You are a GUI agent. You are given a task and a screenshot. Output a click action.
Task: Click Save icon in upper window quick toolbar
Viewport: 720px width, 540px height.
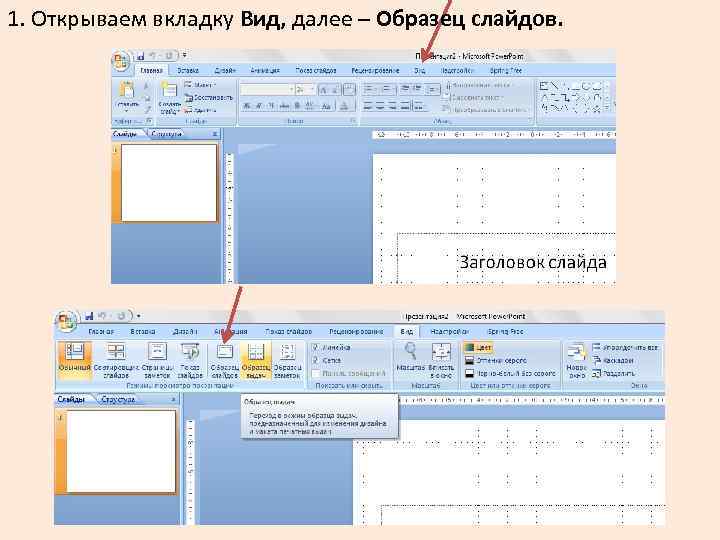coord(141,56)
